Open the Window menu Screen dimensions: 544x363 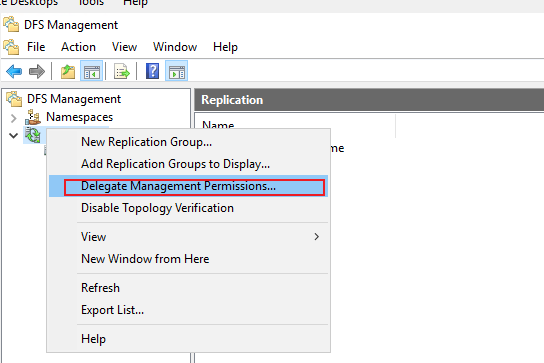[x=175, y=47]
